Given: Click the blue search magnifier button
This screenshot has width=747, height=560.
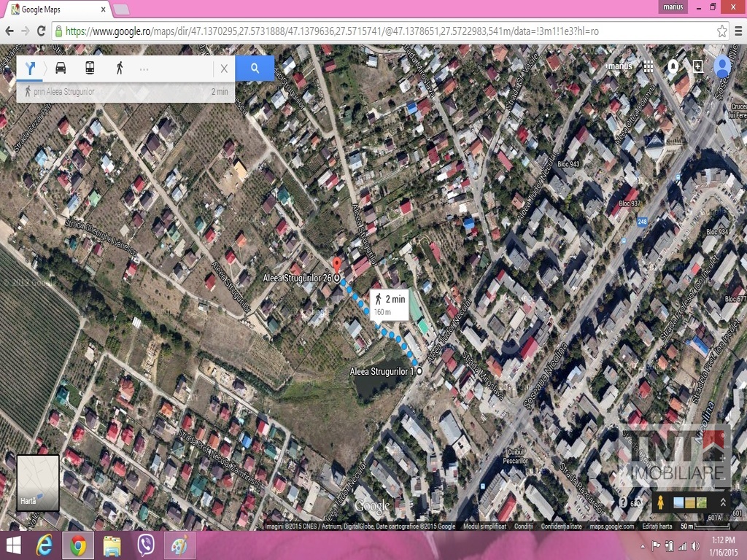Looking at the screenshot, I should tap(255, 68).
